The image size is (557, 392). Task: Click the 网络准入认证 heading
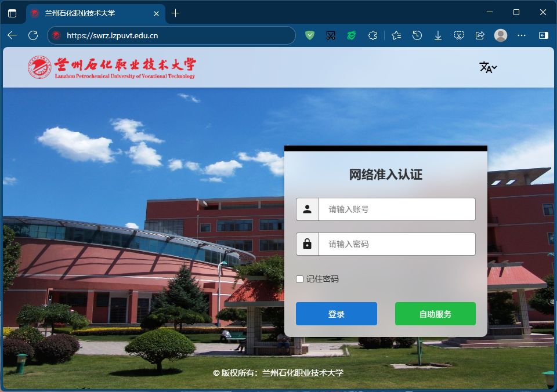coord(386,175)
